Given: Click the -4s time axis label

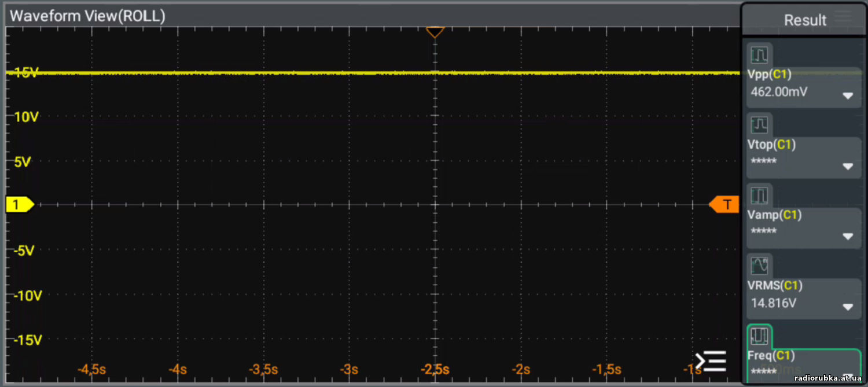Looking at the screenshot, I should [x=178, y=369].
